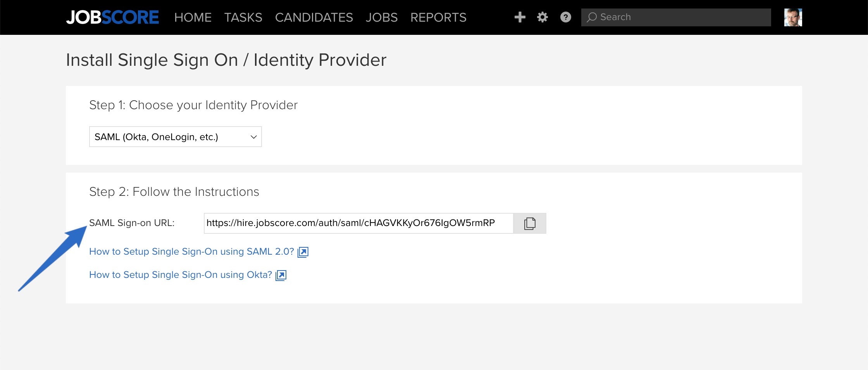The image size is (868, 370).
Task: Open How to Setup SSO using Okta link
Action: pyautogui.click(x=181, y=275)
